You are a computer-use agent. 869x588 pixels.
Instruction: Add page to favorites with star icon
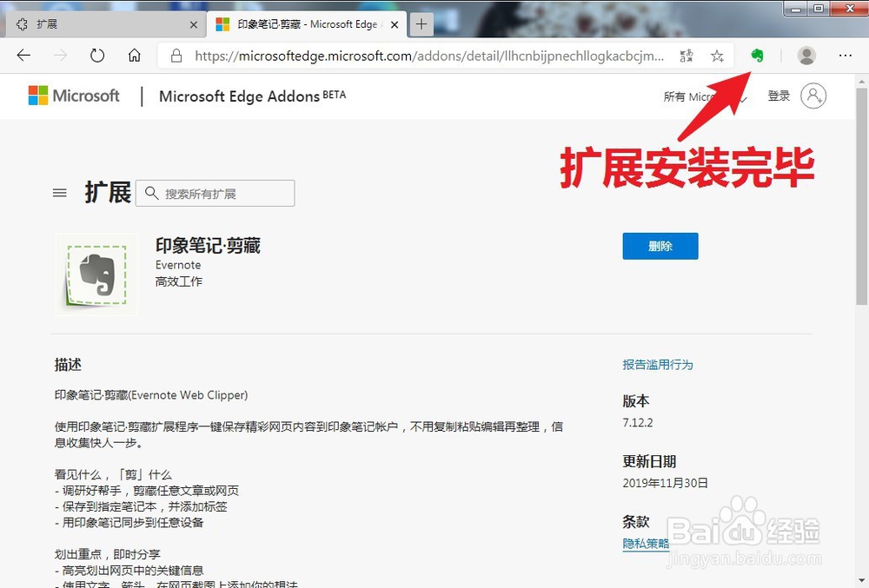coord(717,56)
